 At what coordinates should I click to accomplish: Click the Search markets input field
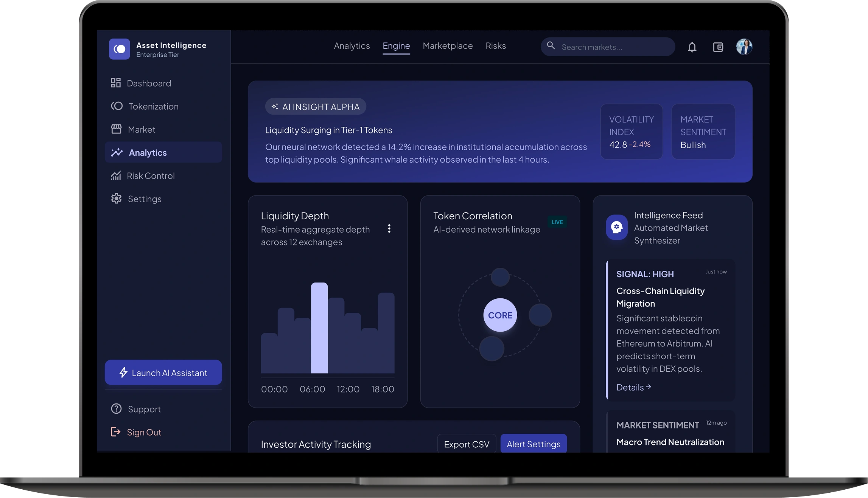click(608, 47)
